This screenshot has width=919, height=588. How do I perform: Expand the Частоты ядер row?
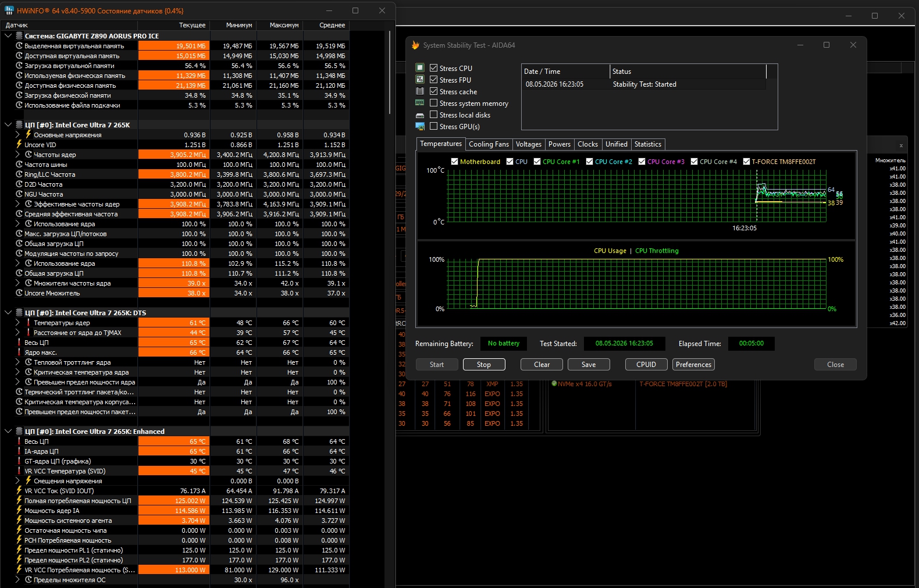pos(17,155)
